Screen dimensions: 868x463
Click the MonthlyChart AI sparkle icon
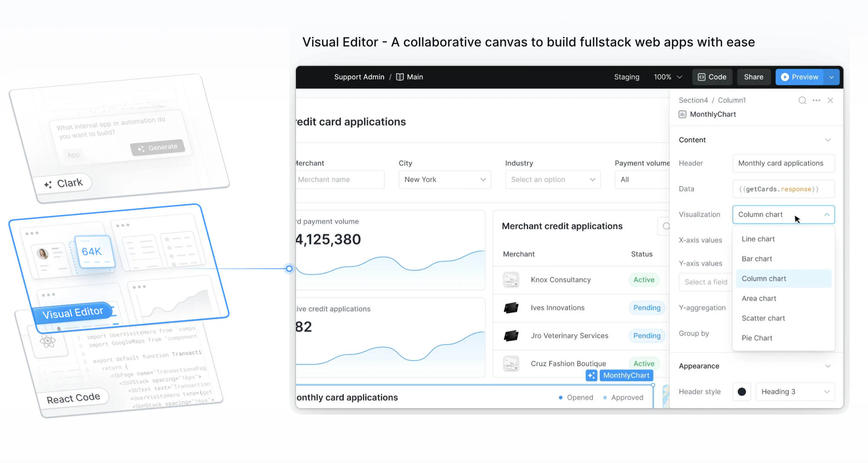click(x=592, y=375)
